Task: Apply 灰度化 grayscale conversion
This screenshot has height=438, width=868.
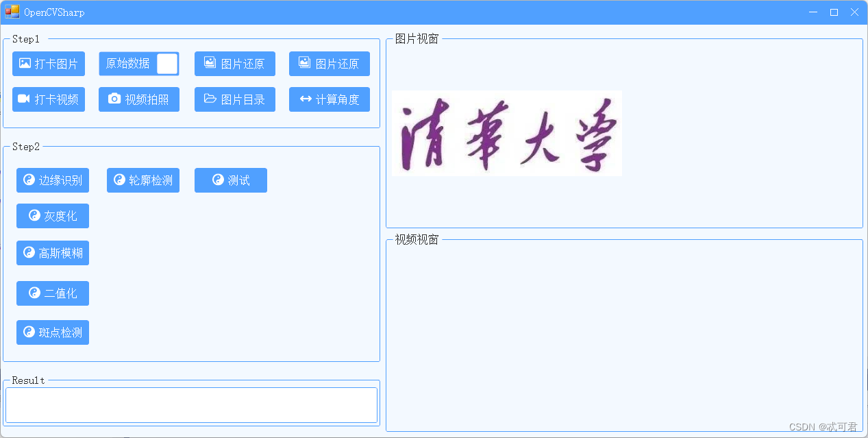Action: coord(52,215)
